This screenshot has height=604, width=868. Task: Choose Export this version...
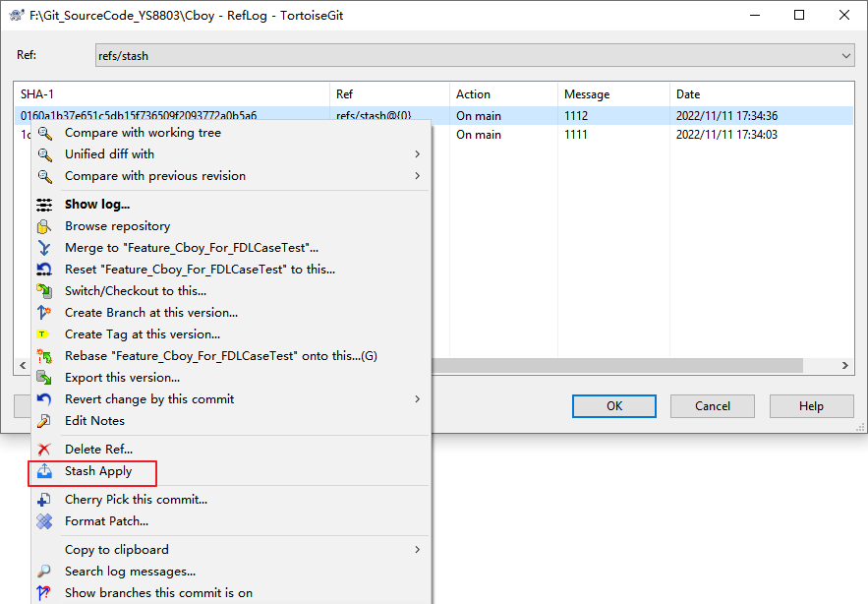point(231,378)
